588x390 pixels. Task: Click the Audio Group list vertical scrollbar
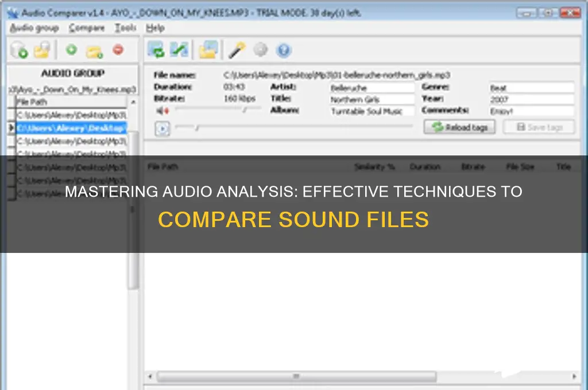133,210
